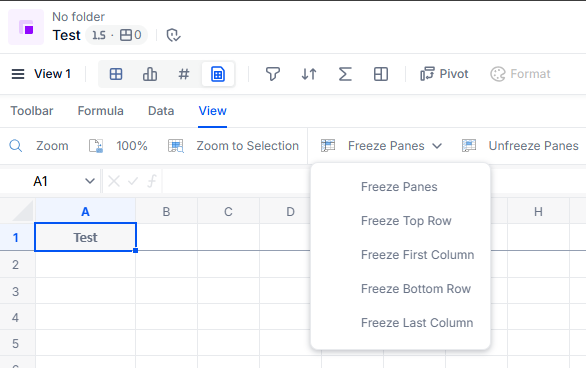Select Freeze Last Column option
The height and width of the screenshot is (368, 586).
click(417, 323)
